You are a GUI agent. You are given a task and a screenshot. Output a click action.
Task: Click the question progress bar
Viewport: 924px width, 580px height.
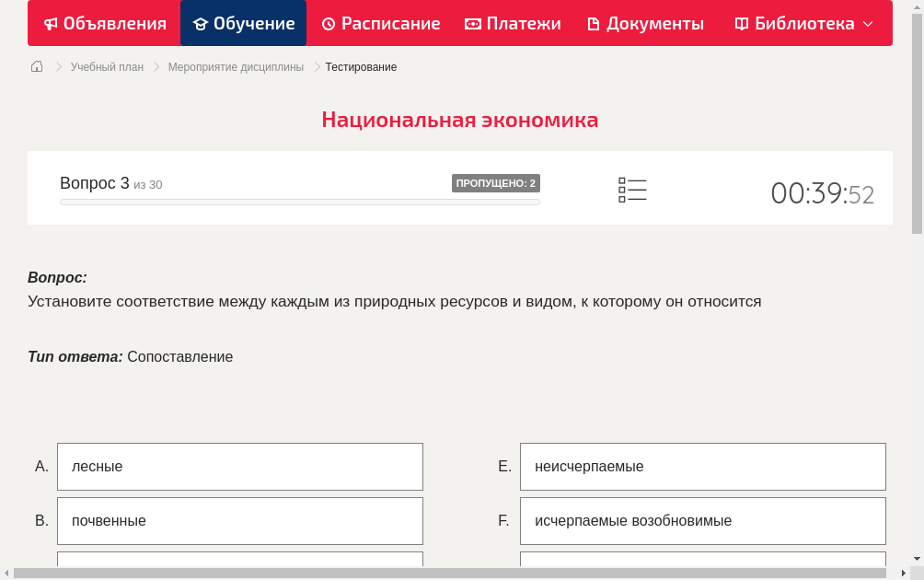[x=299, y=202]
